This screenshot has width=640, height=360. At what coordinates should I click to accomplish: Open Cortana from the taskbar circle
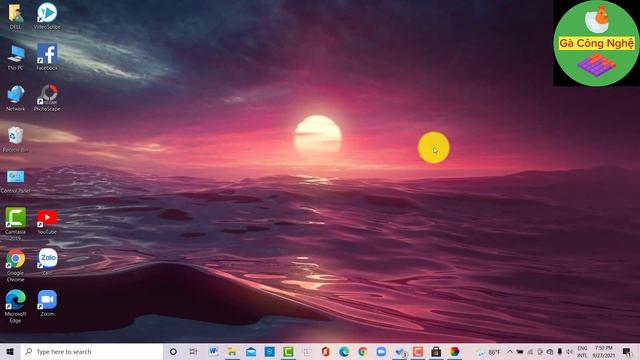tap(173, 351)
